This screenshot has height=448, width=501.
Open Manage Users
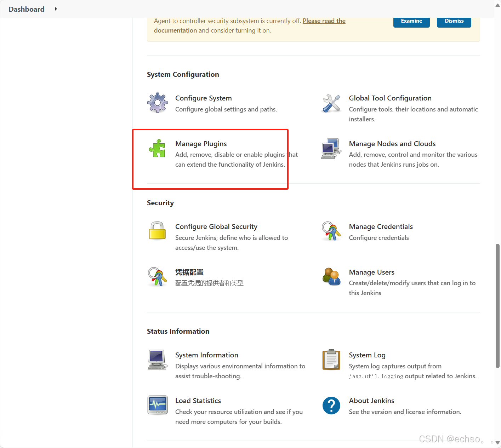pos(372,272)
